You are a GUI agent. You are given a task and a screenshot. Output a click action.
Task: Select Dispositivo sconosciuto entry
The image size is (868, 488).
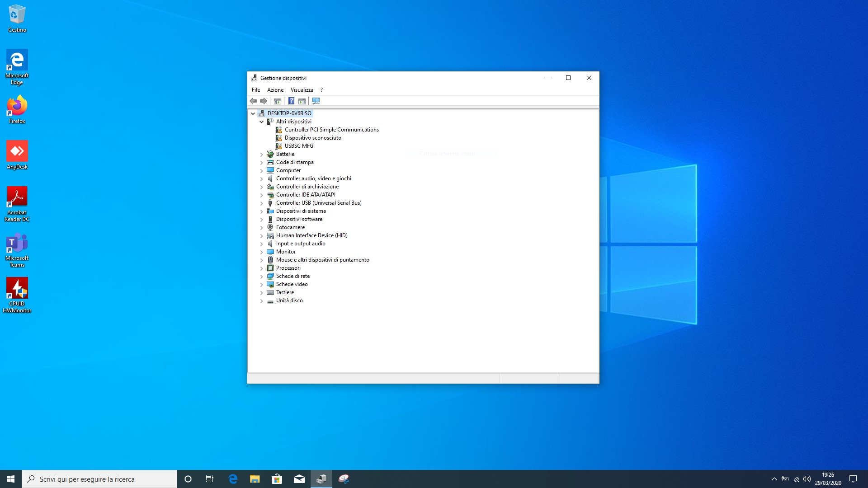coord(312,138)
